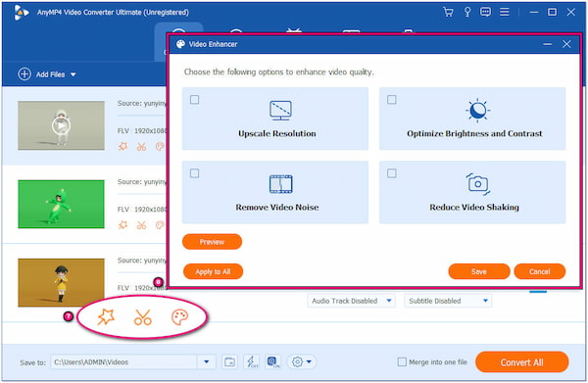Screen dimensions: 588x383
Task: Open the Audio Track Disabled dropdown
Action: [x=351, y=301]
